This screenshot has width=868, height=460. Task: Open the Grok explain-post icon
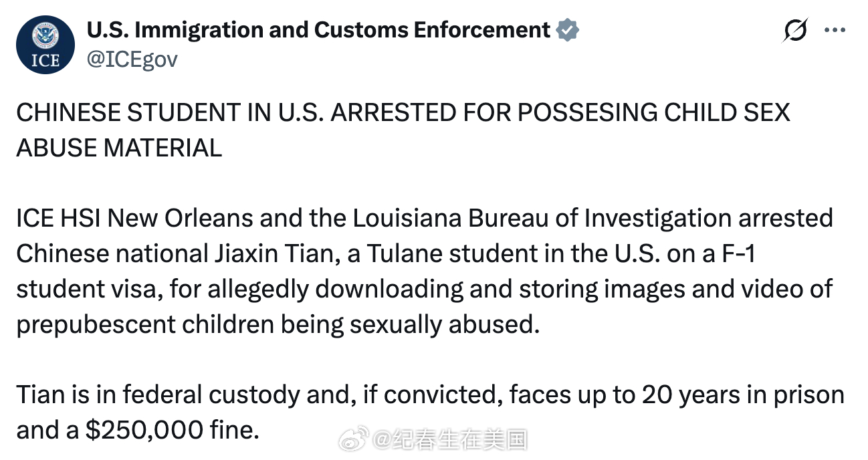point(795,31)
